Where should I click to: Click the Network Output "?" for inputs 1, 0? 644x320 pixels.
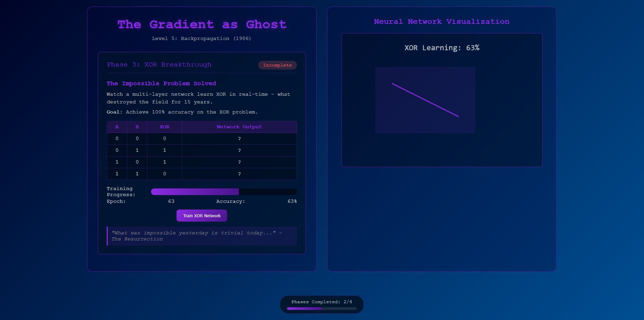pos(239,162)
